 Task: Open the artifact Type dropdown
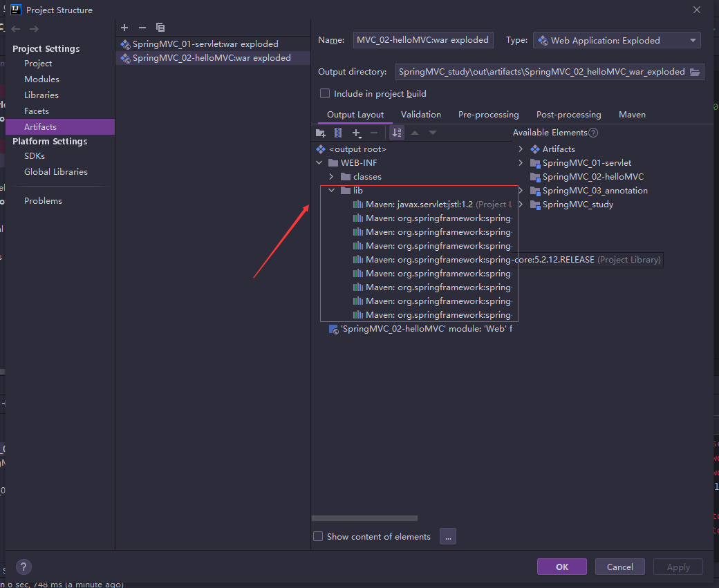(x=617, y=40)
